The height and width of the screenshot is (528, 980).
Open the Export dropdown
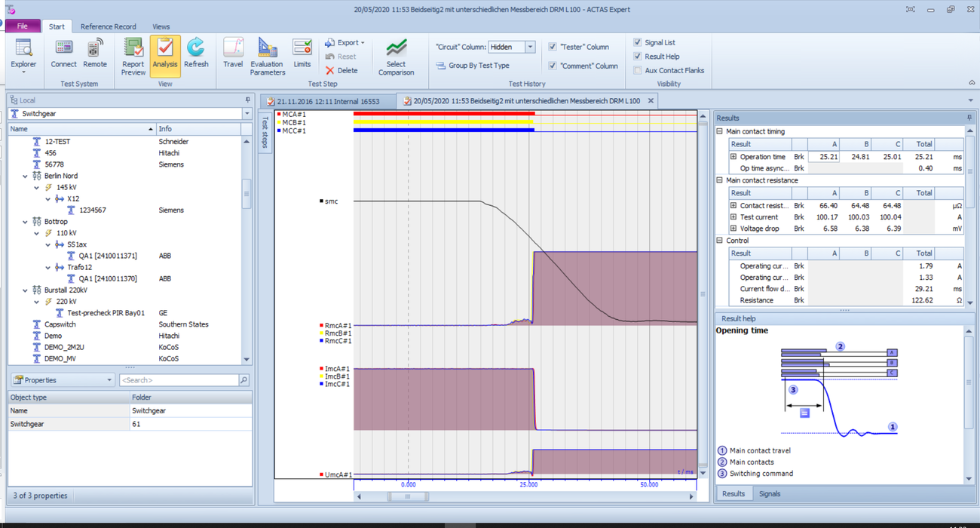tap(345, 43)
